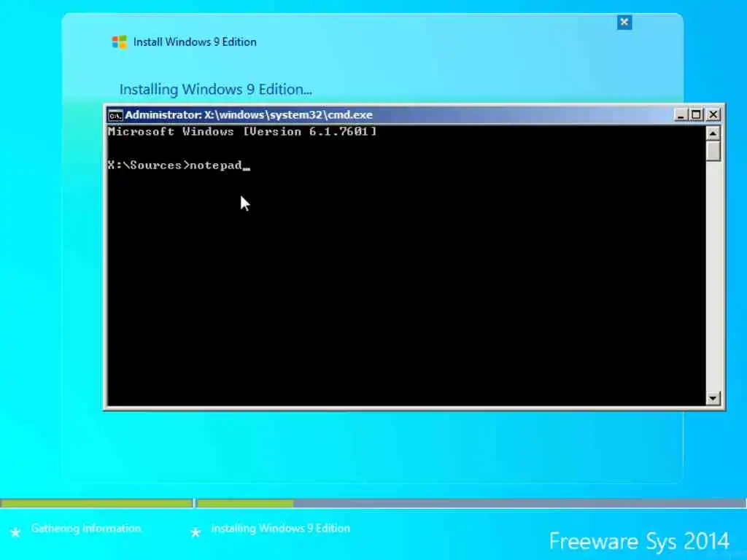The image size is (747, 560).
Task: Close the Administrator cmd.exe window
Action: (x=713, y=114)
